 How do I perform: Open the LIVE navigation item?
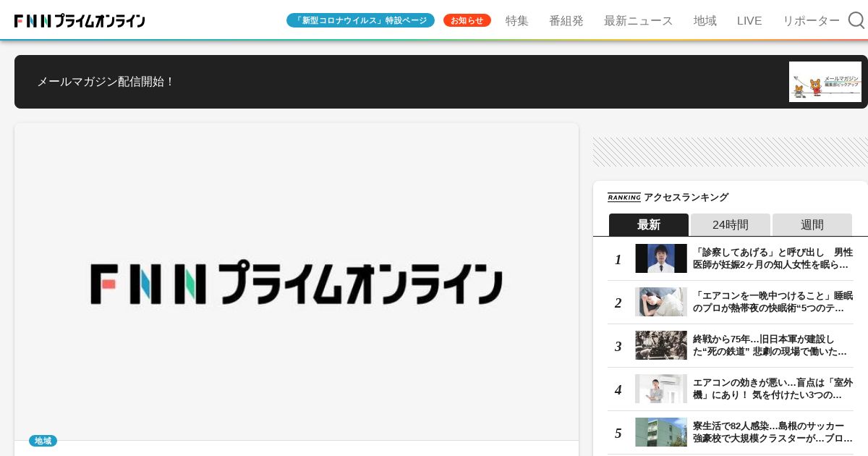tap(749, 21)
